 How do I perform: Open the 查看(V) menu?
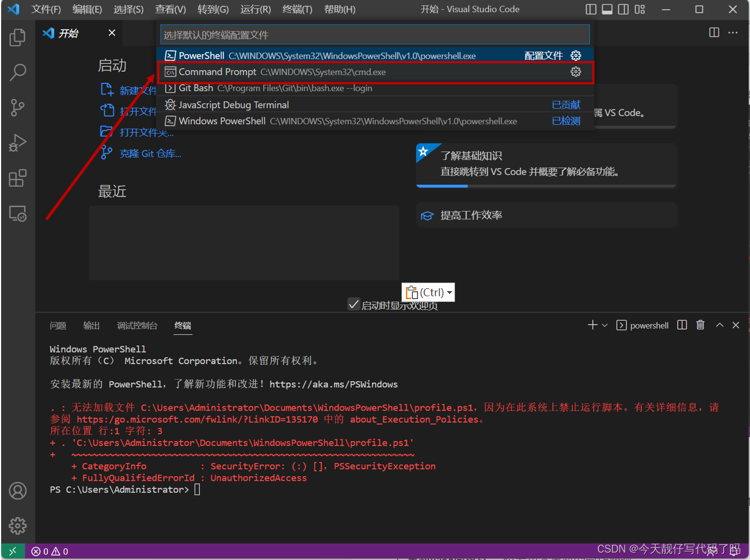(x=170, y=9)
